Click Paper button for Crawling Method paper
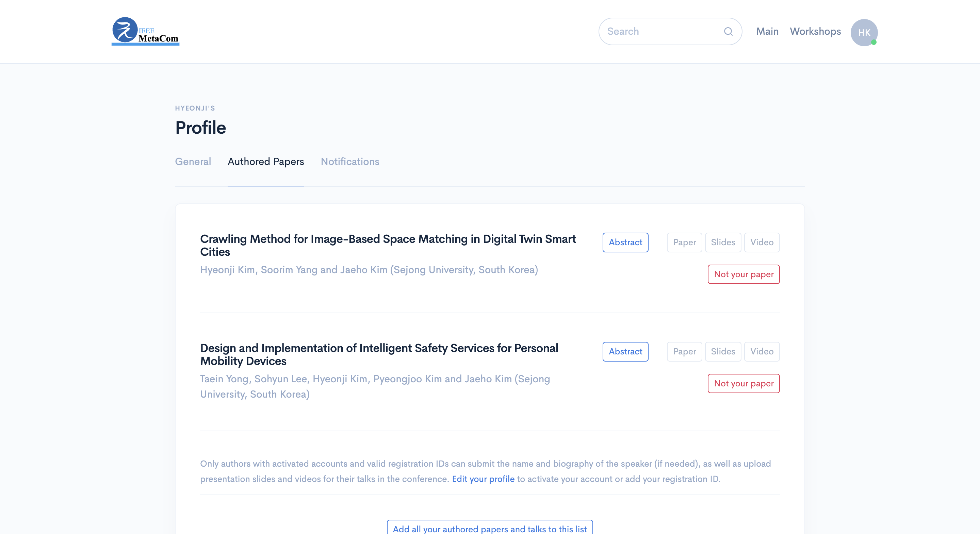 click(x=684, y=242)
